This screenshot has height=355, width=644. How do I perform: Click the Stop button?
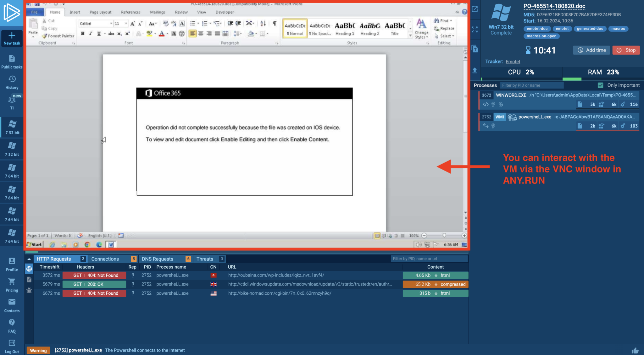626,50
